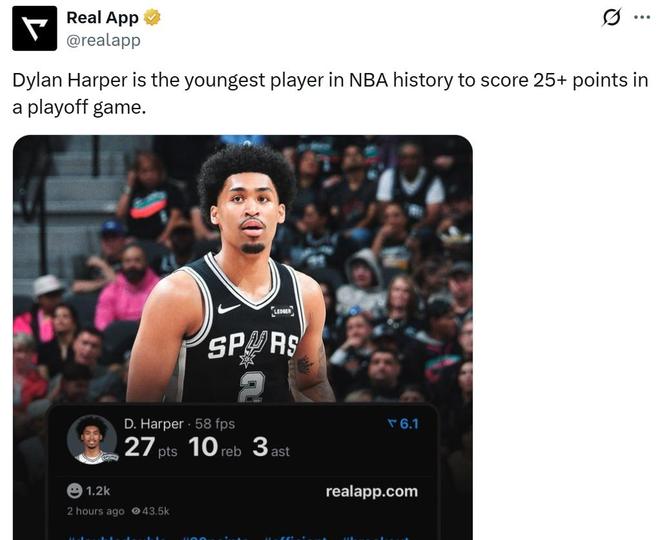Open the Real App display name
Image resolution: width=660 pixels, height=540 pixels.
tap(102, 17)
